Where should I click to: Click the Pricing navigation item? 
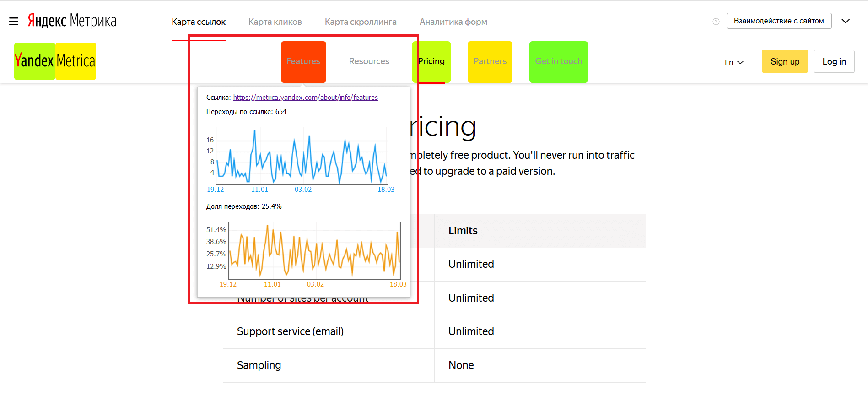[431, 61]
